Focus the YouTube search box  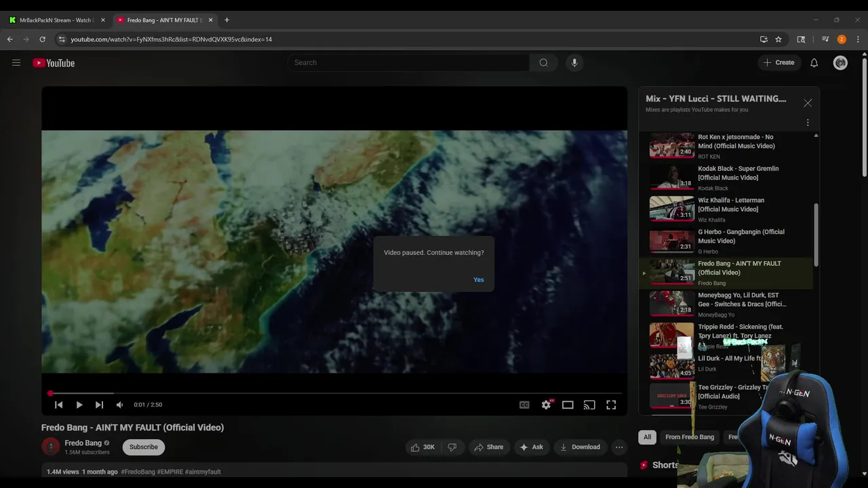[x=408, y=62]
